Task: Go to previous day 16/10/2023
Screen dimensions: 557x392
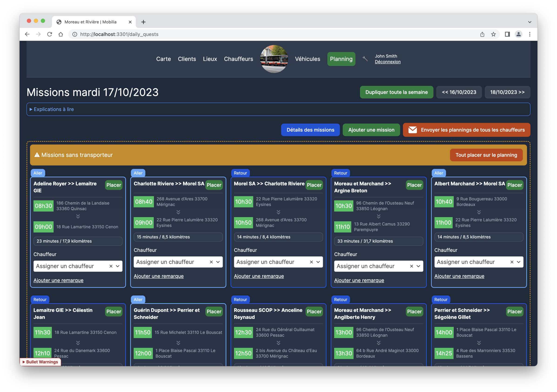Action: coord(459,92)
